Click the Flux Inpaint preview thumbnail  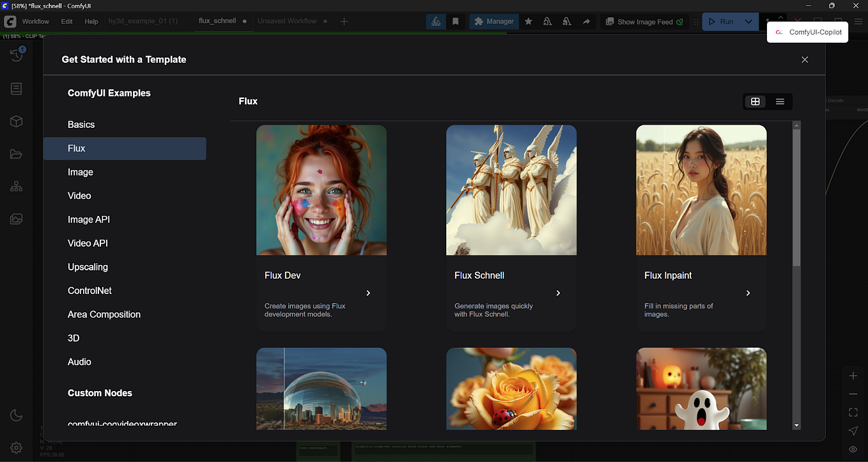coord(701,190)
